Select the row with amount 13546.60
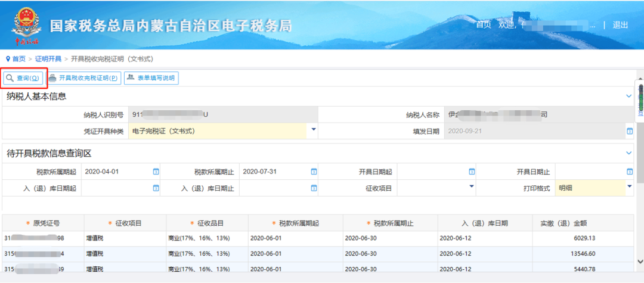Screen dimensions: 644x283 318,254
